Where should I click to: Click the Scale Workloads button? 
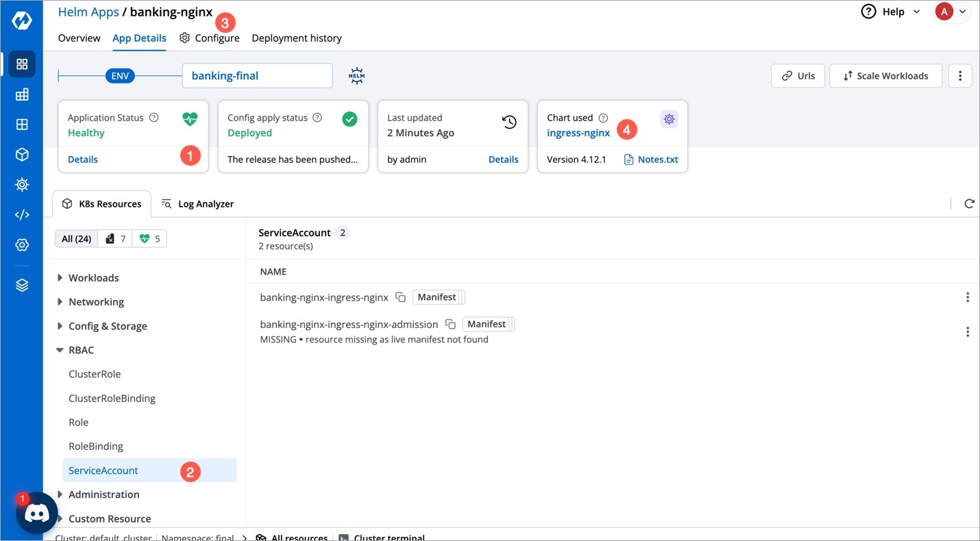(x=885, y=76)
